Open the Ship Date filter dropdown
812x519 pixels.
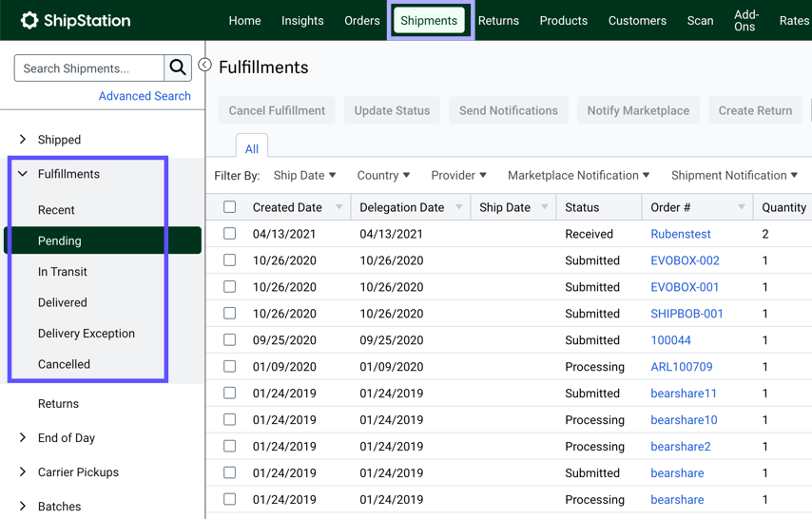[304, 176]
